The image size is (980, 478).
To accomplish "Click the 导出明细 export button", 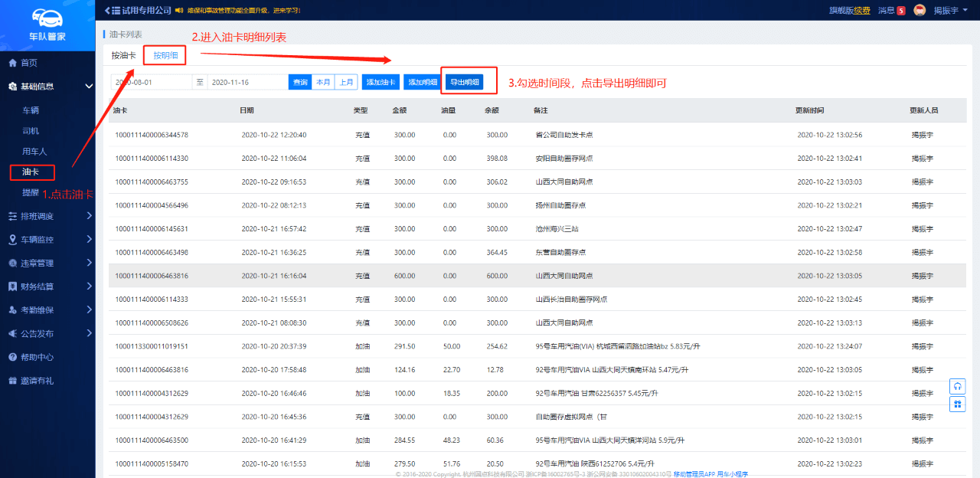I will coord(464,82).
